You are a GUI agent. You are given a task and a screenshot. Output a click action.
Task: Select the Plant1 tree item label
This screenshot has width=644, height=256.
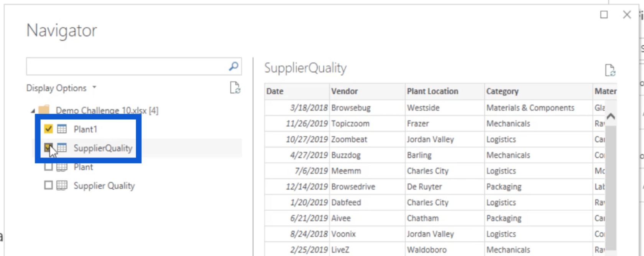pyautogui.click(x=85, y=129)
